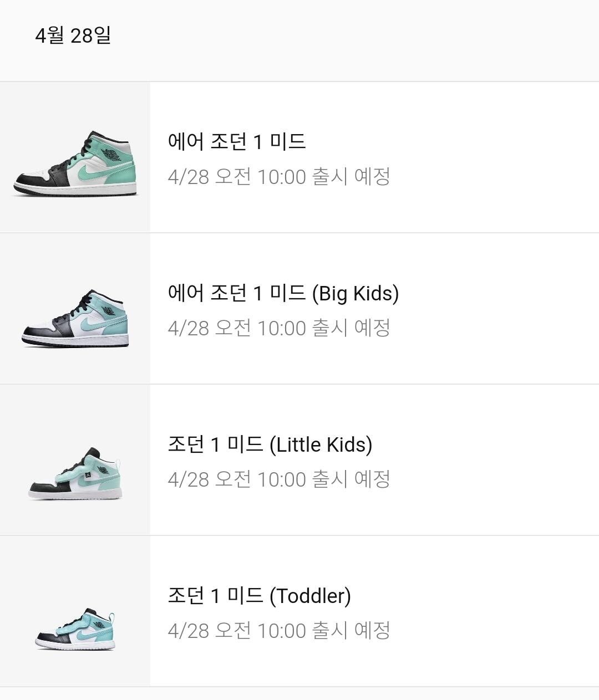The height and width of the screenshot is (700, 599).
Task: Click the (Toddler) label text
Action: point(310,596)
